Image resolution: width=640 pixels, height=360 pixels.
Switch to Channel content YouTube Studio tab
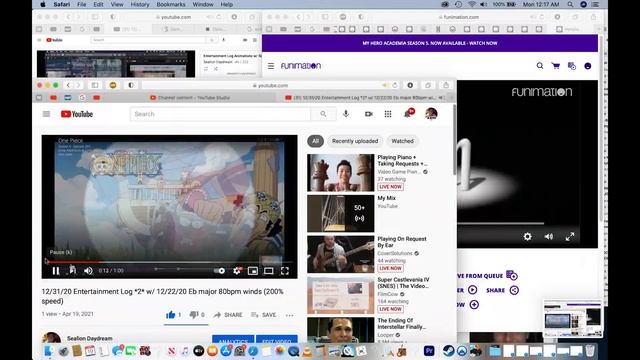189,98
